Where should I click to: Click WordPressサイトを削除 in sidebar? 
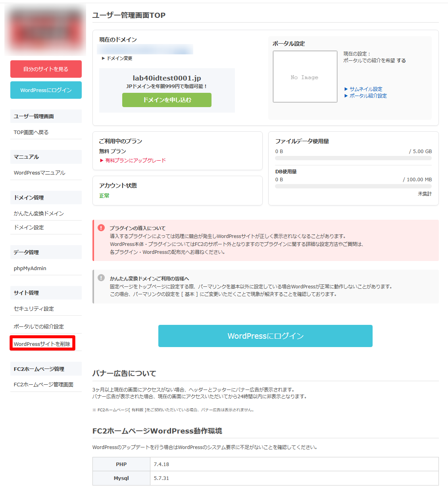coord(42,344)
